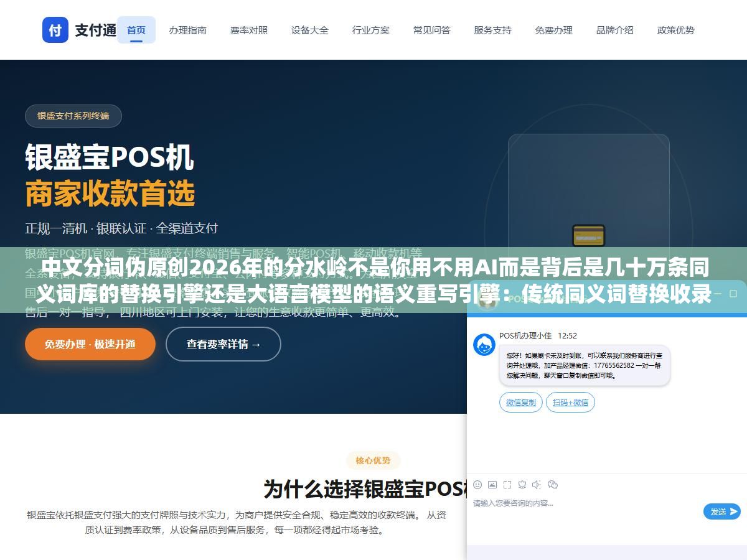Viewport: 747px width, 560px height.
Task: Click the 银盛支付系列终端 badge
Action: point(73,116)
